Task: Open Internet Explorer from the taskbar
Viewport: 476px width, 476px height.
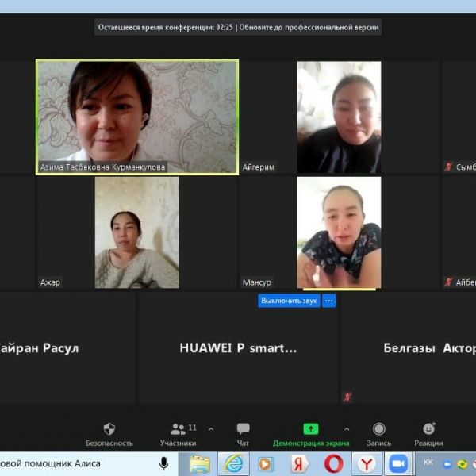Action: (233, 463)
